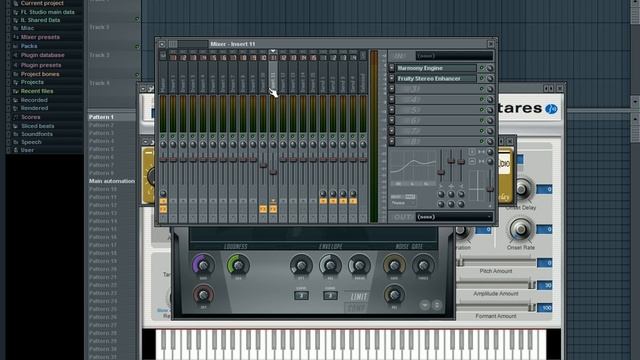Mute the Insert 10 mixer track

263,136
